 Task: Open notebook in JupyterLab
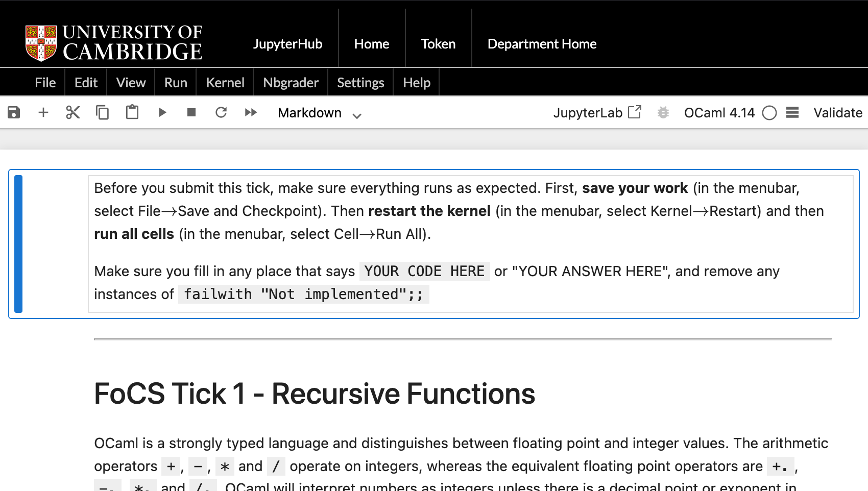click(x=597, y=113)
